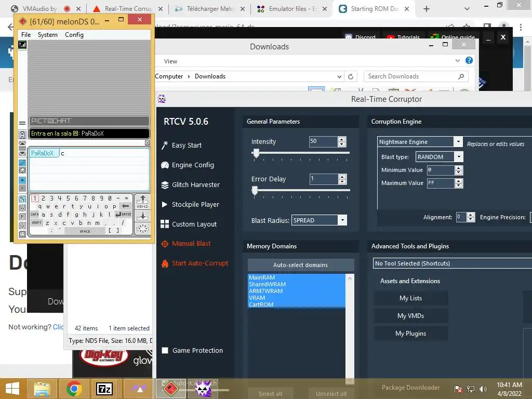Open Chrome tab search dropdown arrow

point(467,9)
